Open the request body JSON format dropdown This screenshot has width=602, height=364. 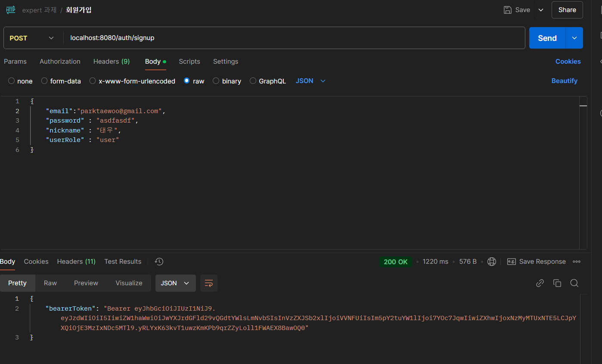[x=310, y=81]
